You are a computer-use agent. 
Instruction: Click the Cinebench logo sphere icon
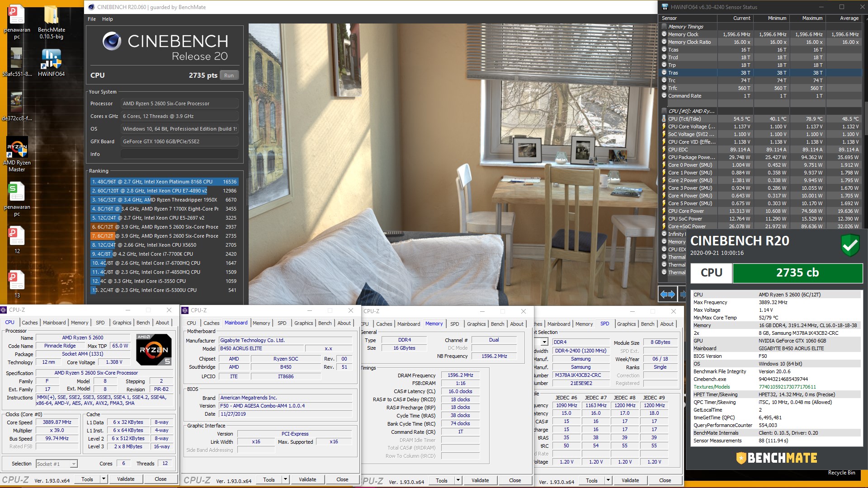click(x=112, y=42)
